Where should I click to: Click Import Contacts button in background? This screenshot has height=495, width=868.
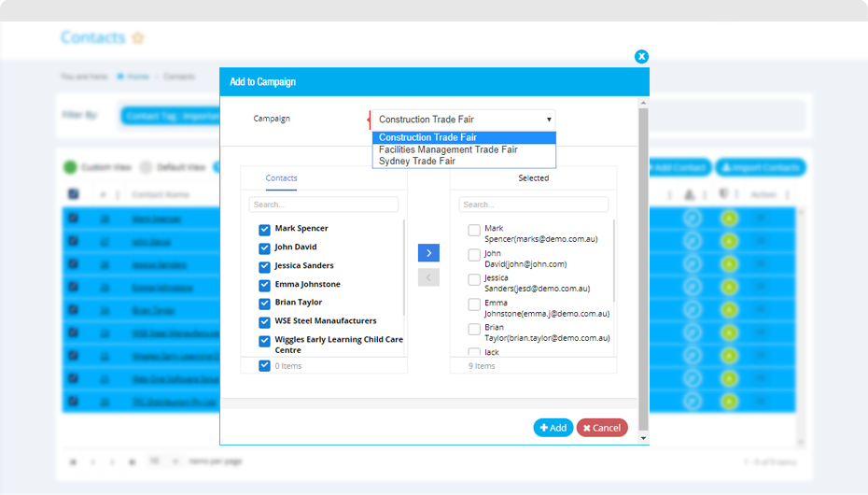click(761, 167)
